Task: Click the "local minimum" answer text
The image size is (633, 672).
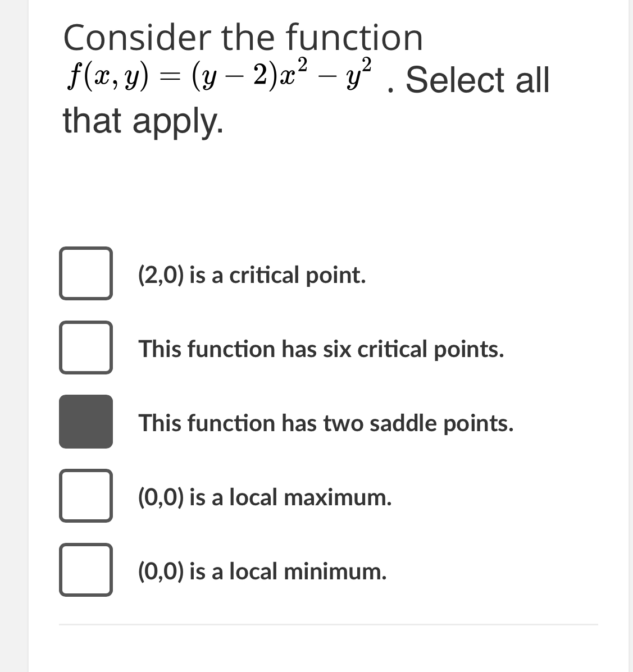Action: [x=261, y=572]
